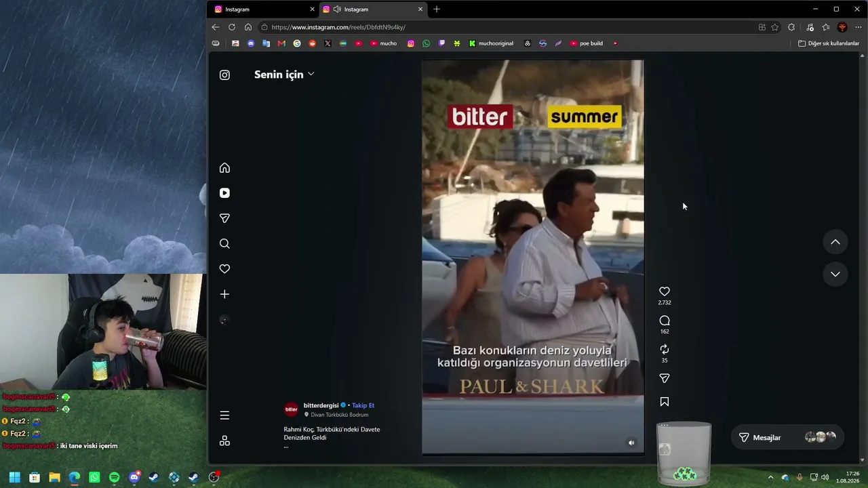
Task: Go to the next reel
Action: pyautogui.click(x=835, y=274)
